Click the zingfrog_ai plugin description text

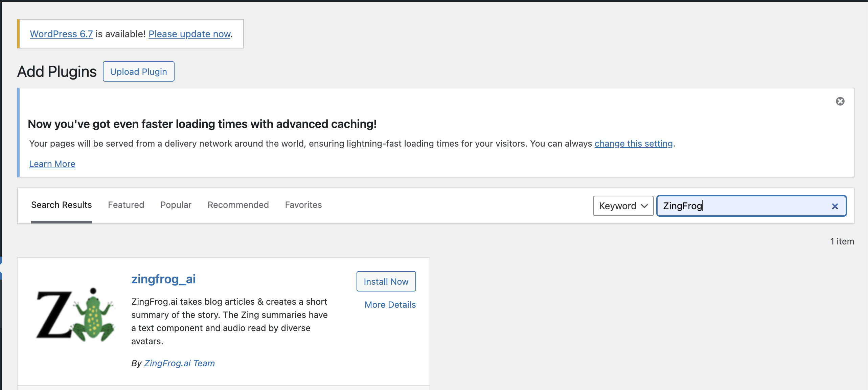[230, 321]
